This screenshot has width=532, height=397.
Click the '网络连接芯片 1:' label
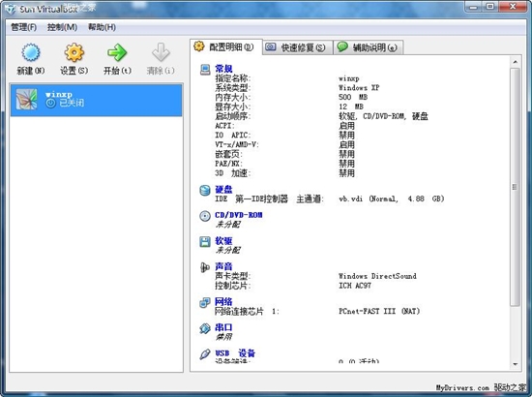click(x=247, y=311)
